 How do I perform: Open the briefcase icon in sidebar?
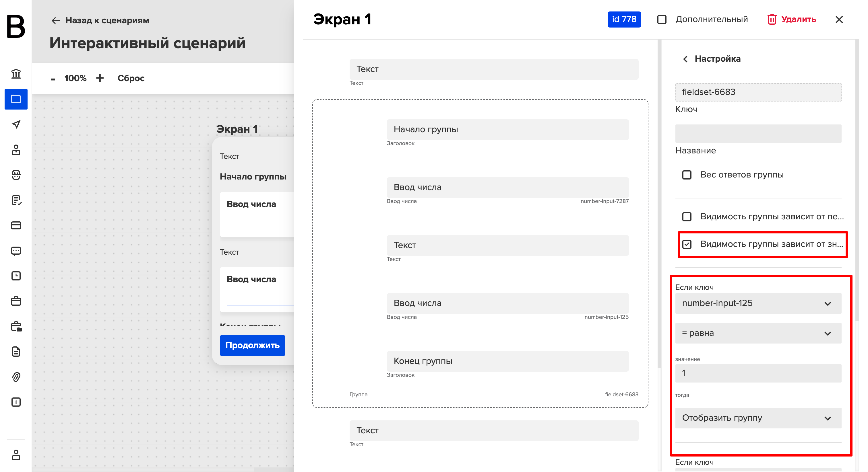click(x=16, y=301)
